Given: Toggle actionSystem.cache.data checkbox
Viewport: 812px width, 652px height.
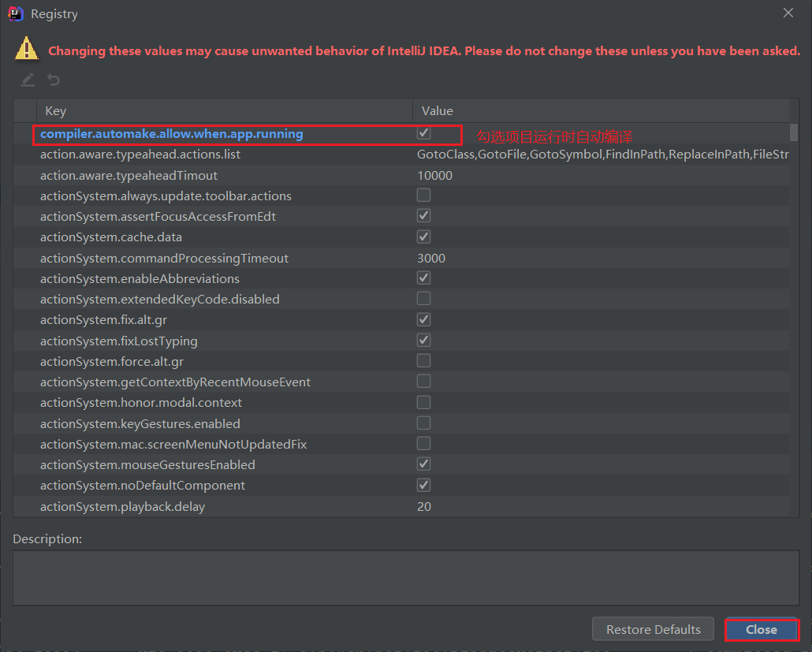Looking at the screenshot, I should (423, 237).
